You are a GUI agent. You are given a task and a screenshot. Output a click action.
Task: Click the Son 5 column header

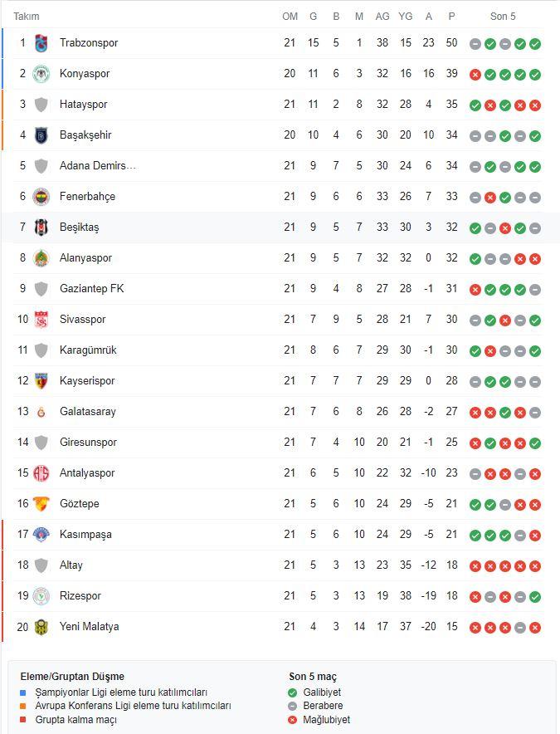[503, 16]
